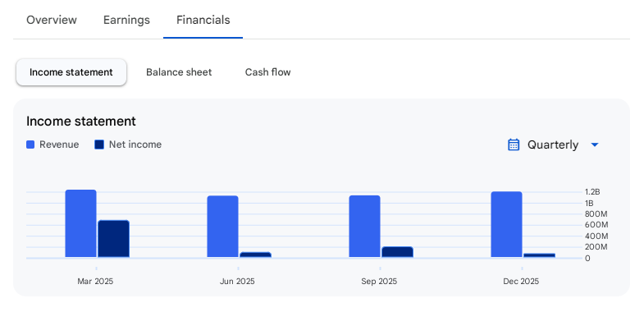Click the 800M axis value

596,214
